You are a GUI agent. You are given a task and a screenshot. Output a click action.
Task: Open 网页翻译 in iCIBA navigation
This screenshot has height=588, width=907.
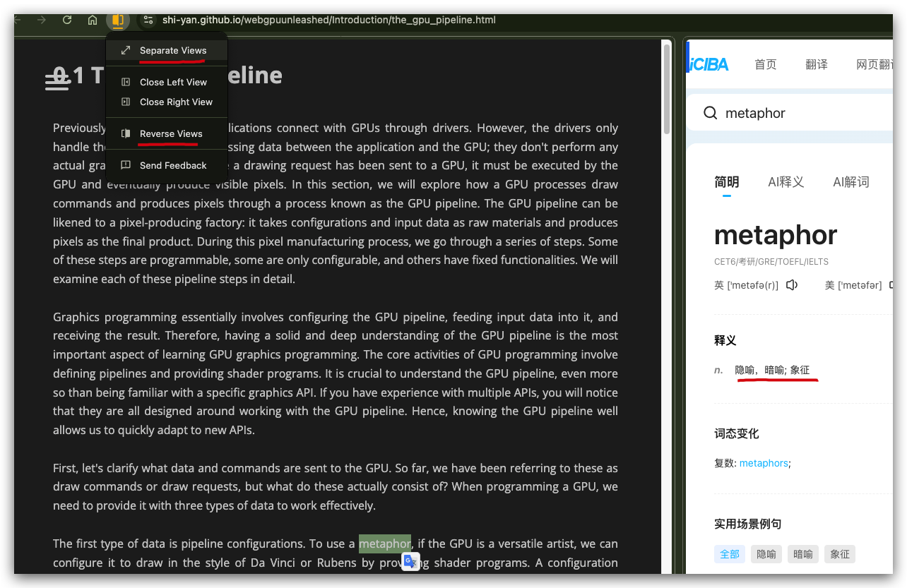click(x=875, y=64)
